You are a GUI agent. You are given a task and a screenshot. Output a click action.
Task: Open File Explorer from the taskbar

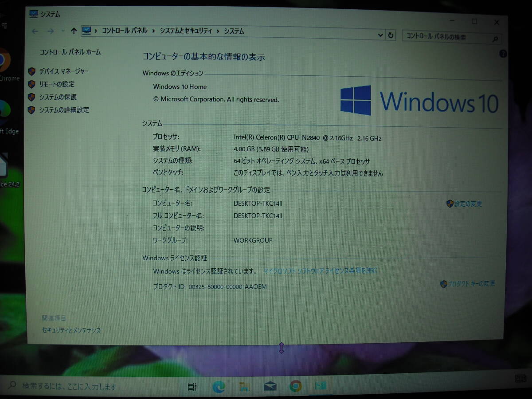[x=245, y=387]
